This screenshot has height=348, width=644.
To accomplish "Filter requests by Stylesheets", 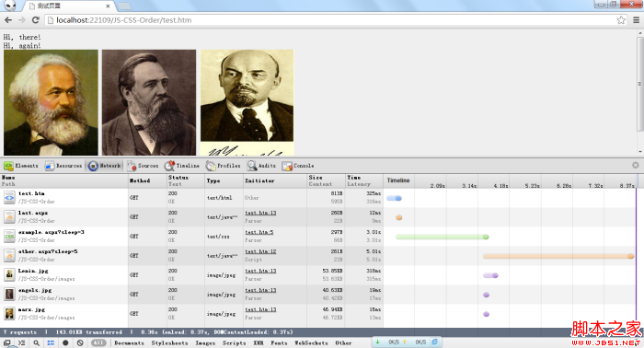I will pos(169,342).
